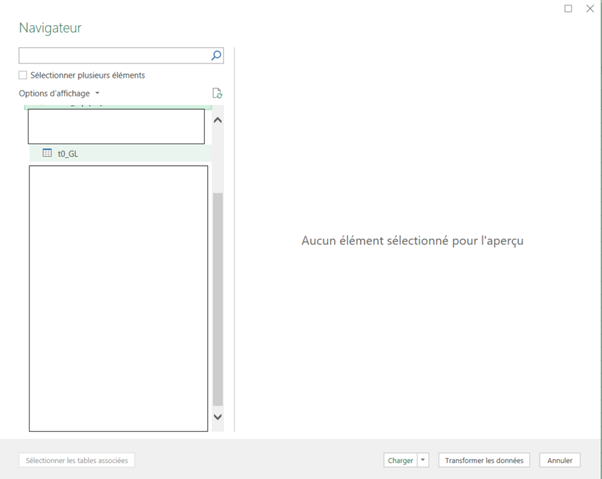Click the t0_GL table icon

pos(47,153)
